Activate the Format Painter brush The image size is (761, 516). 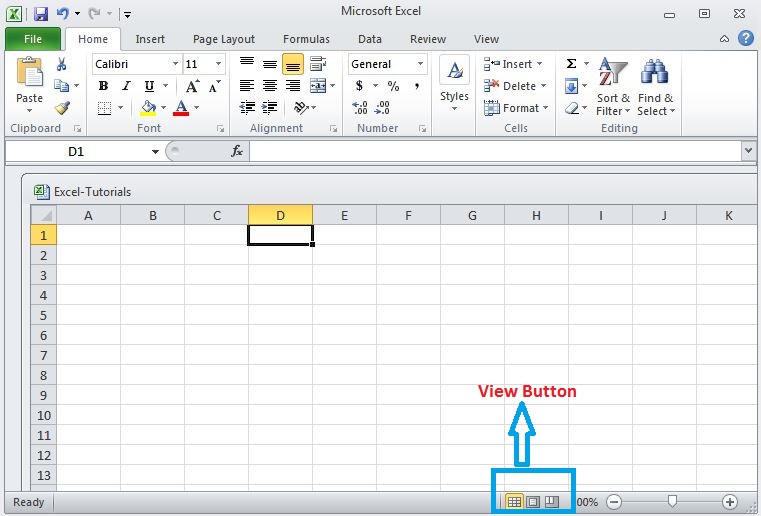click(62, 107)
